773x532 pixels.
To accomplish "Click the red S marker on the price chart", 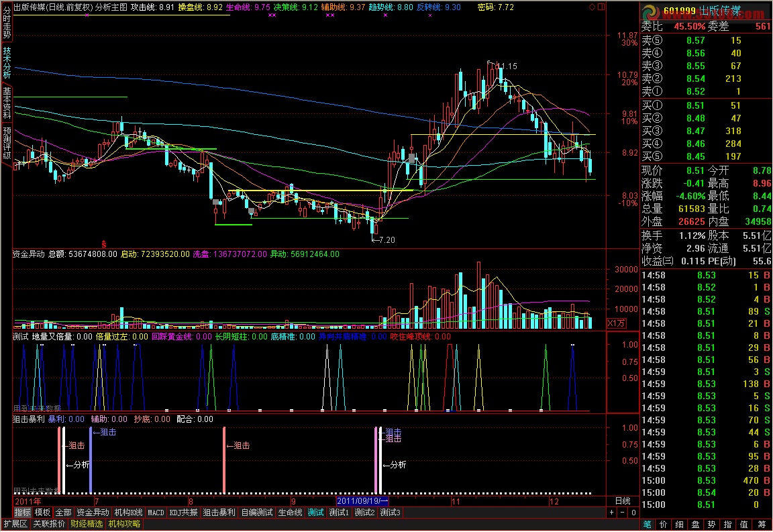I will pyautogui.click(x=103, y=244).
